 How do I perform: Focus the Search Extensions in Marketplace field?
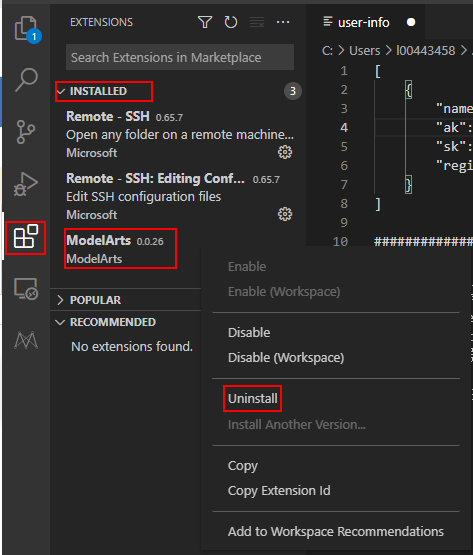point(180,57)
